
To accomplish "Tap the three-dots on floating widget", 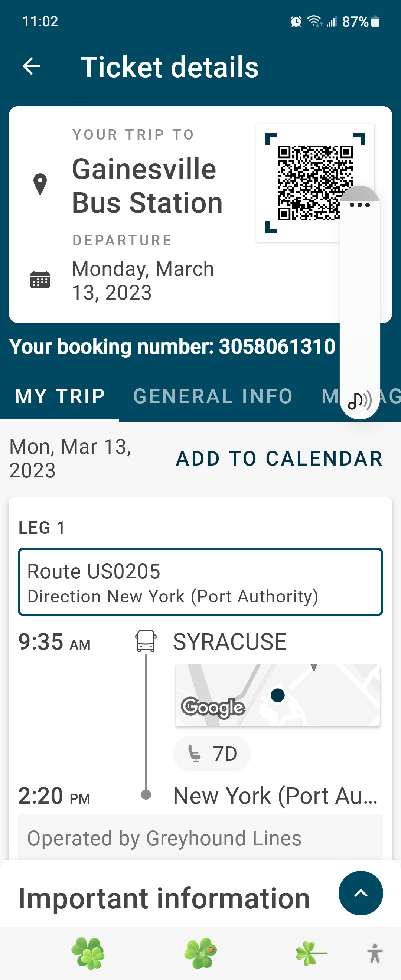I will click(x=359, y=205).
